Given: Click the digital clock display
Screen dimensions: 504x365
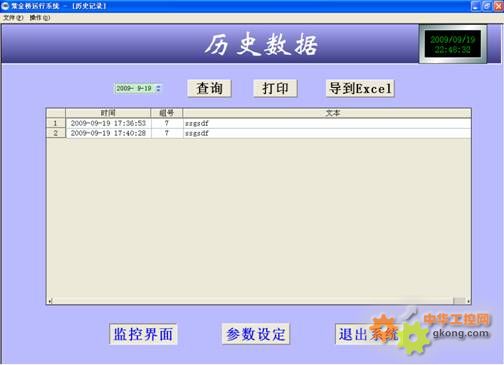Looking at the screenshot, I should coord(452,44).
